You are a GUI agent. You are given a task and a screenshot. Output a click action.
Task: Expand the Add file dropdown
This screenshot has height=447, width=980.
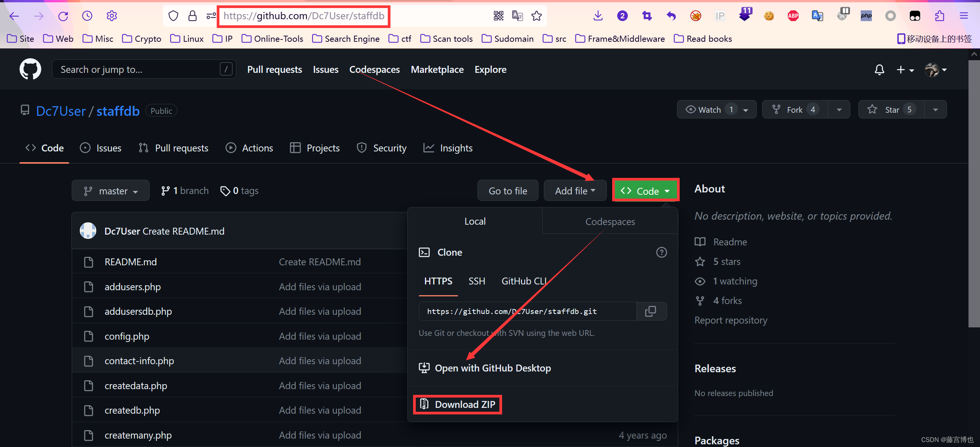(575, 191)
